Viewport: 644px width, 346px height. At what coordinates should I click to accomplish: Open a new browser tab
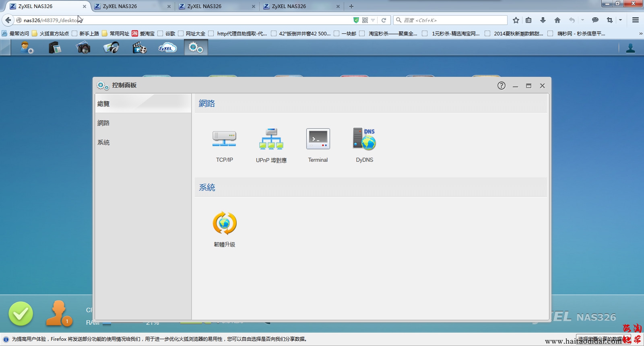pyautogui.click(x=351, y=6)
